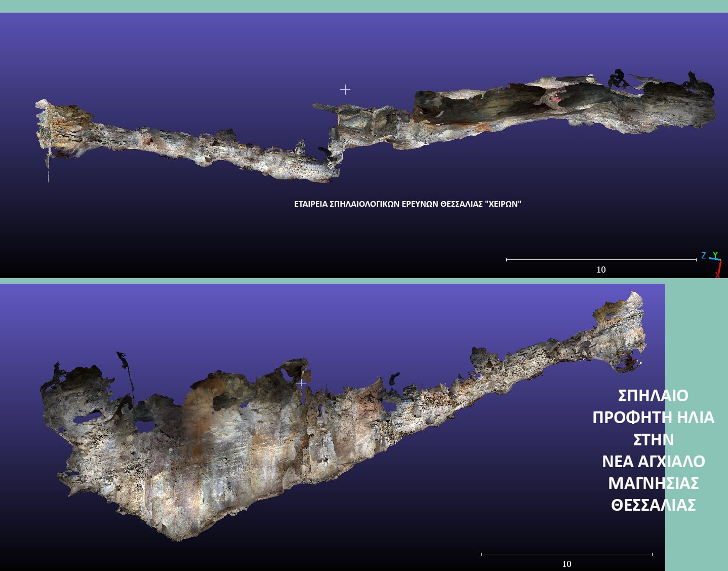Click the title word 'ΜΑΓΝΗΣΙΑΣ'
728x571 pixels.
click(x=653, y=483)
